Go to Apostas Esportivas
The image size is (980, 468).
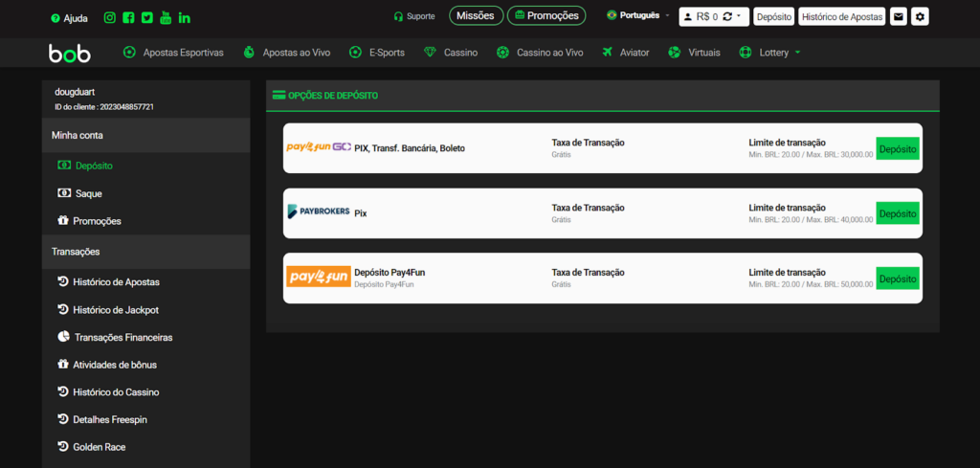point(173,53)
